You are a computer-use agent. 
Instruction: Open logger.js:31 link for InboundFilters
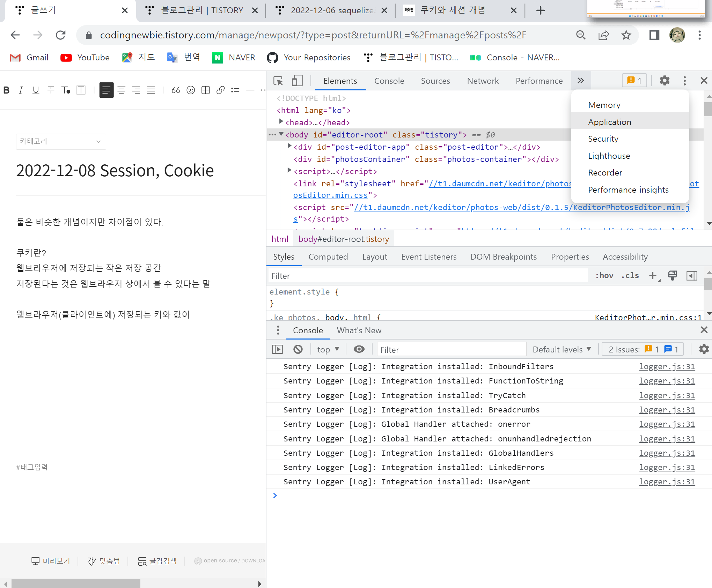click(667, 366)
